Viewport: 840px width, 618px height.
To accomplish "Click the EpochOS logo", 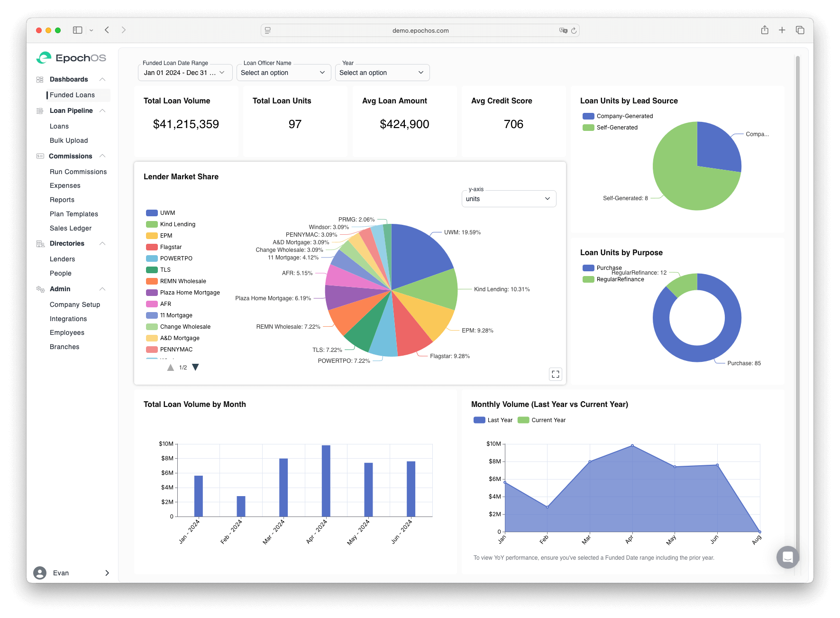I will click(x=71, y=58).
